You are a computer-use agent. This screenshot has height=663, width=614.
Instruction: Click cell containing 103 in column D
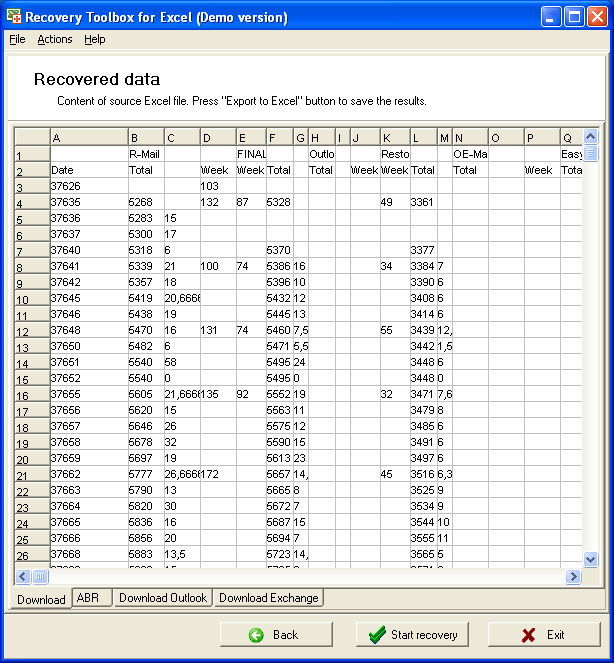pyautogui.click(x=218, y=186)
